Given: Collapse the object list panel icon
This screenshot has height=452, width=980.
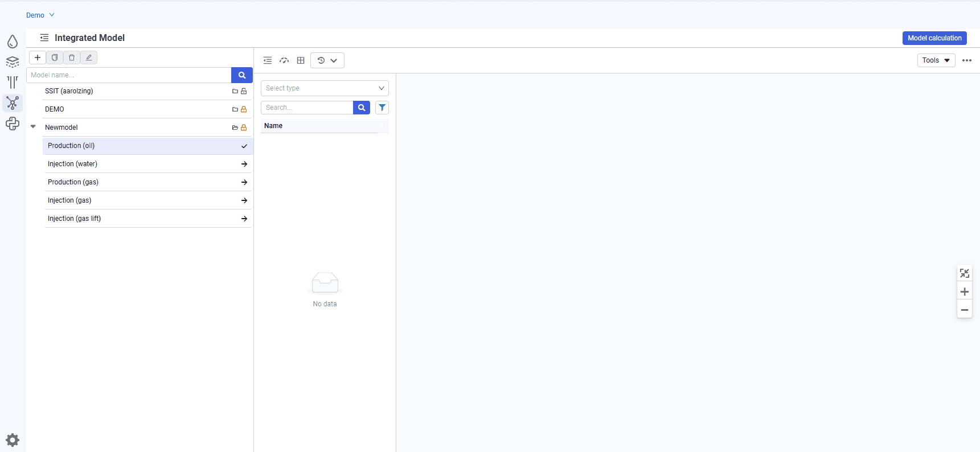Looking at the screenshot, I should pyautogui.click(x=268, y=60).
